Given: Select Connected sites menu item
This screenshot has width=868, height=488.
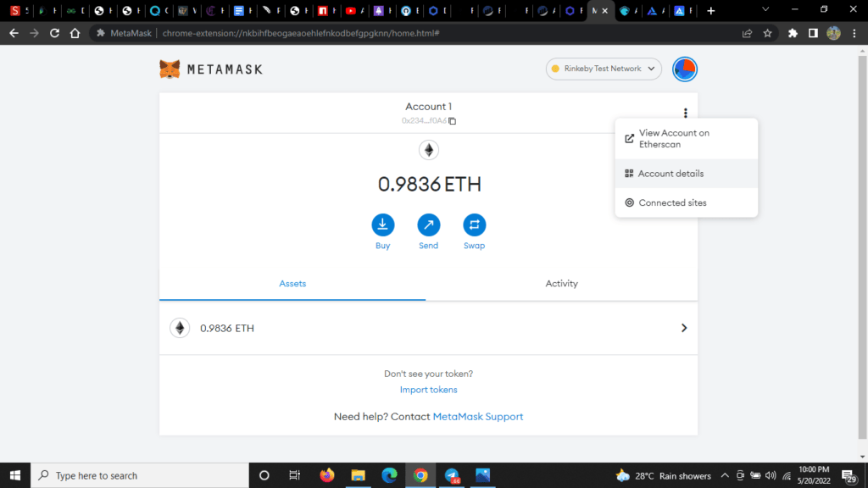Looking at the screenshot, I should [687, 202].
